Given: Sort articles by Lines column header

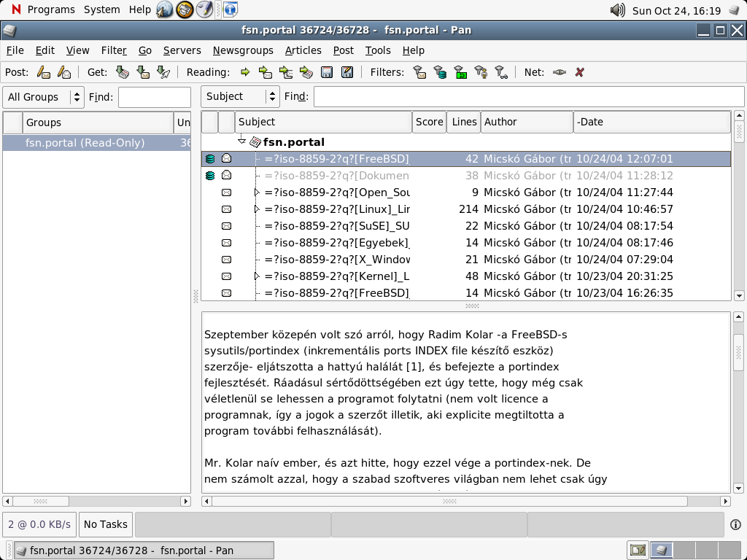Looking at the screenshot, I should (464, 122).
